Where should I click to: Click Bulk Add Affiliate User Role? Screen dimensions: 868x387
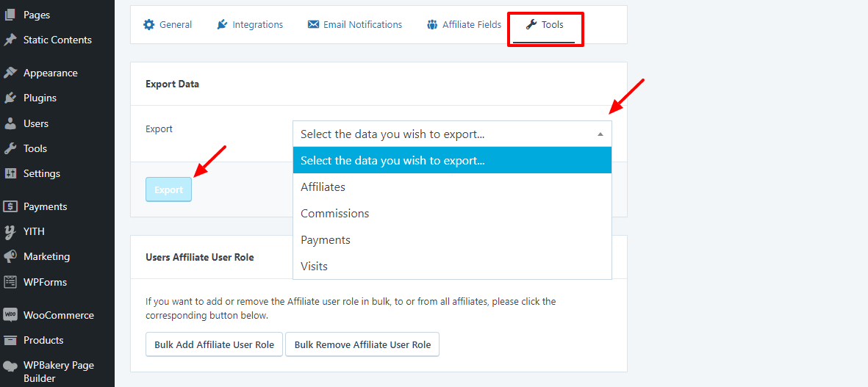point(214,344)
